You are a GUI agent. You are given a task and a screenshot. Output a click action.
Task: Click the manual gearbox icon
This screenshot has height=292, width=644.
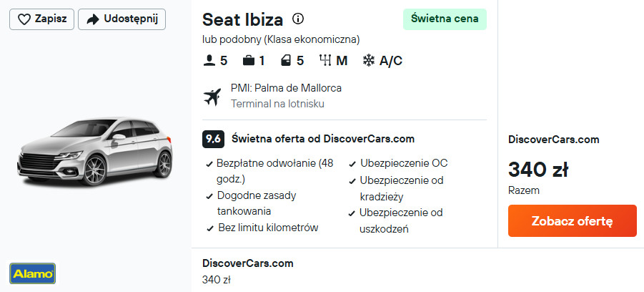coord(325,61)
